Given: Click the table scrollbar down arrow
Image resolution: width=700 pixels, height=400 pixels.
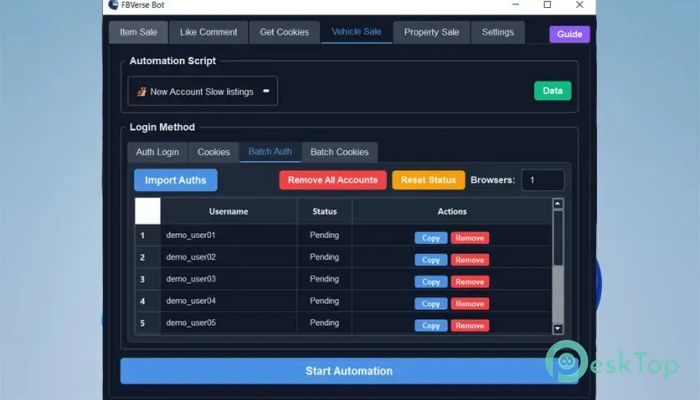Looking at the screenshot, I should click(558, 329).
